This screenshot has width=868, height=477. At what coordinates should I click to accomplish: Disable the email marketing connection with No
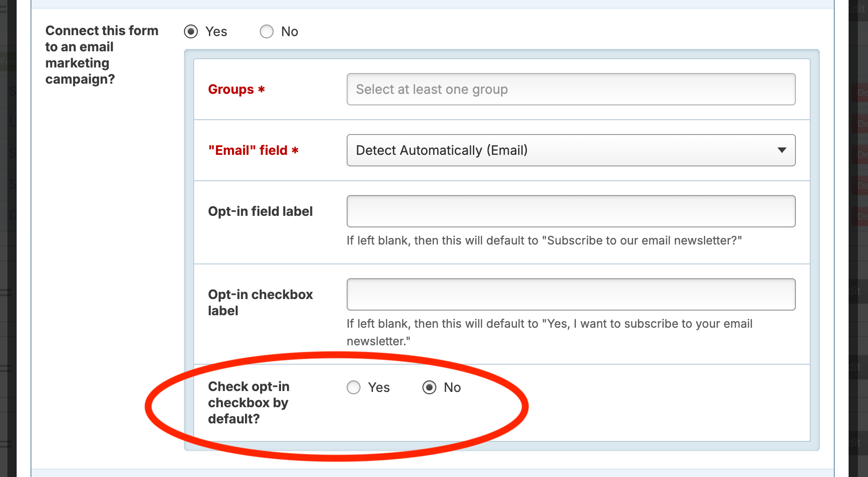(x=267, y=31)
